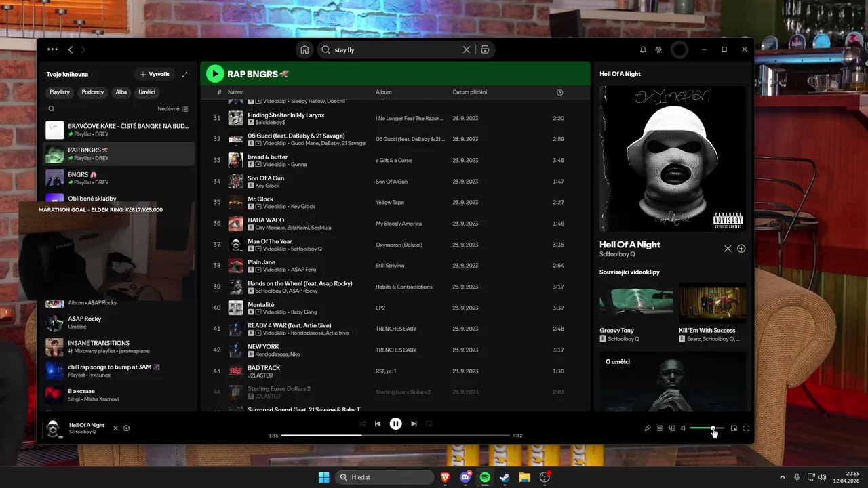
Task: Open the user profile avatar
Action: tap(679, 49)
